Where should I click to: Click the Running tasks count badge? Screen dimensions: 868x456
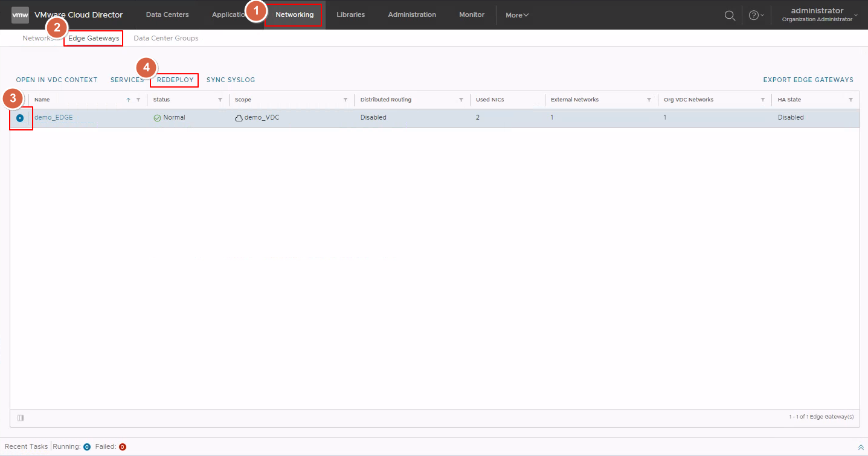[x=87, y=447]
